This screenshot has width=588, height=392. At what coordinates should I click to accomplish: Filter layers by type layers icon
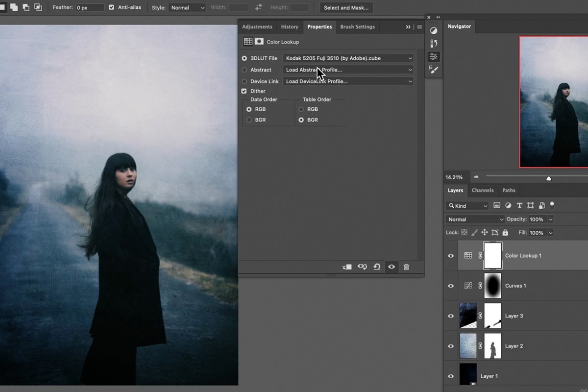click(519, 205)
